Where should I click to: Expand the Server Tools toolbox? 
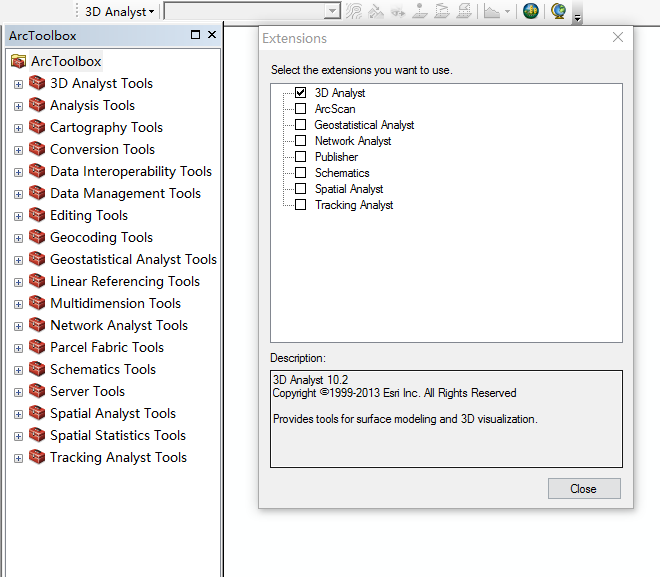pyautogui.click(x=18, y=392)
